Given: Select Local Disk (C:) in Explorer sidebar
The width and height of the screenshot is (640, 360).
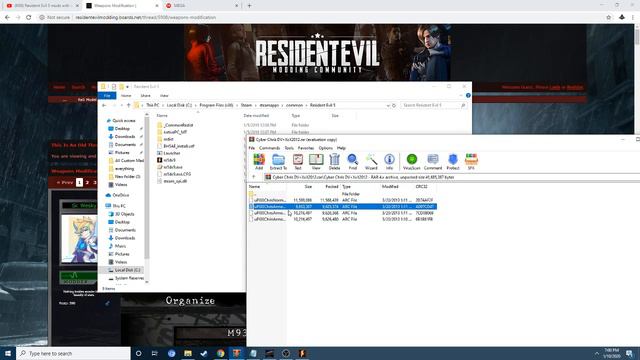Looking at the screenshot, I should tap(127, 270).
